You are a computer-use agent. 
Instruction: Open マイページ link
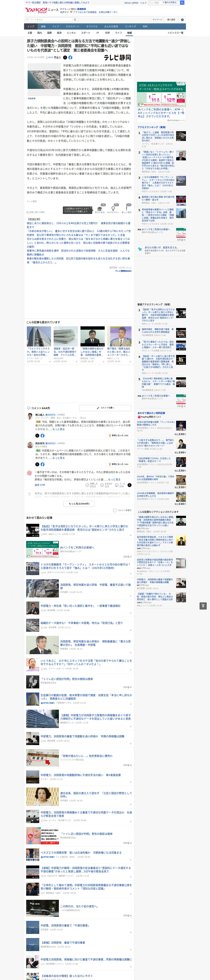[x=157, y=19]
